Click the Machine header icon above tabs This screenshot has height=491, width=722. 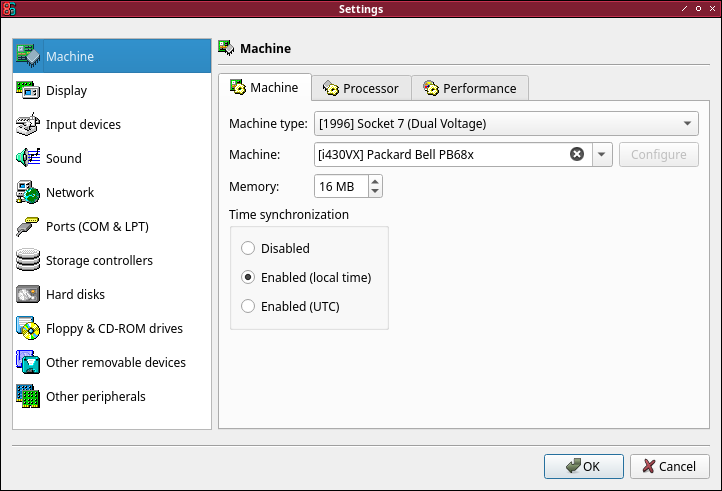pos(226,48)
